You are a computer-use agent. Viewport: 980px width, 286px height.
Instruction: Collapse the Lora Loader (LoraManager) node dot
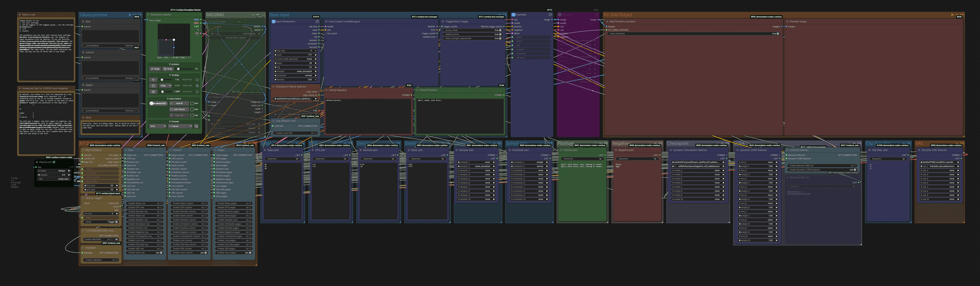pyautogui.click(x=326, y=21)
